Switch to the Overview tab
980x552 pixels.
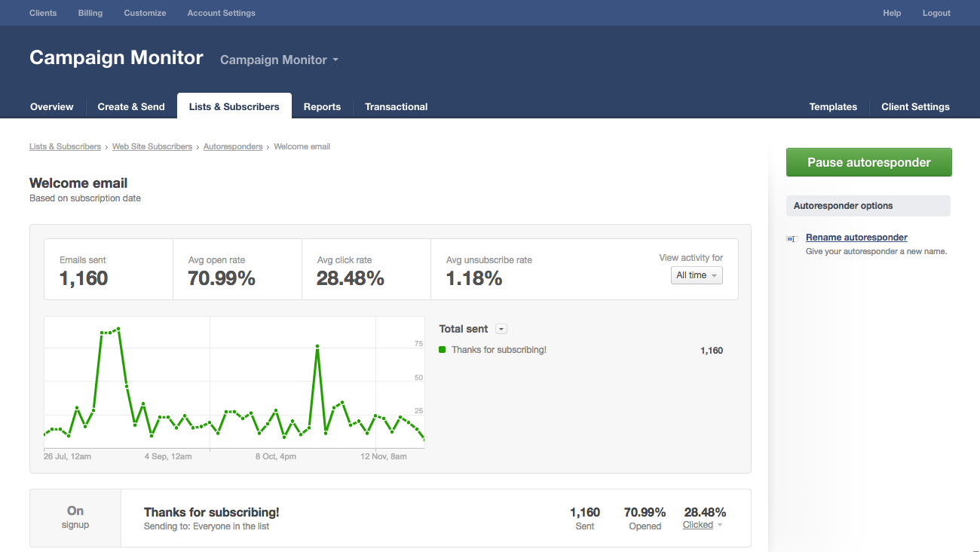[52, 107]
